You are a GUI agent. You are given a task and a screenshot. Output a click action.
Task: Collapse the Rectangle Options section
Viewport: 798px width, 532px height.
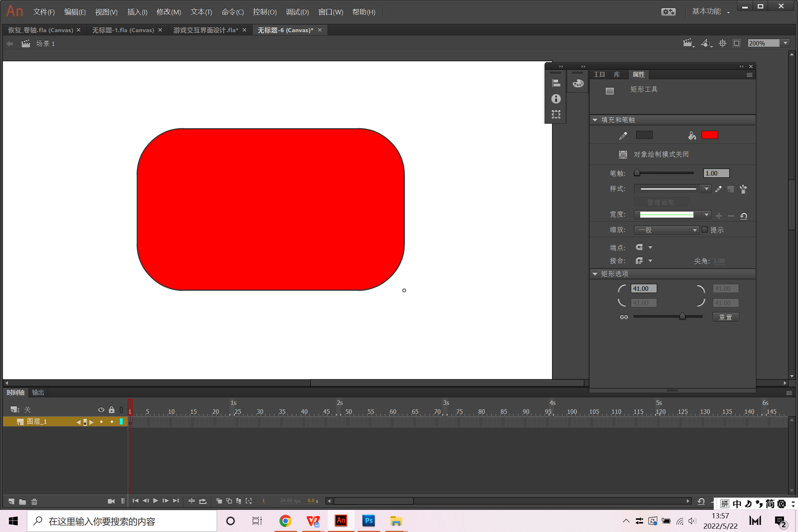(595, 274)
